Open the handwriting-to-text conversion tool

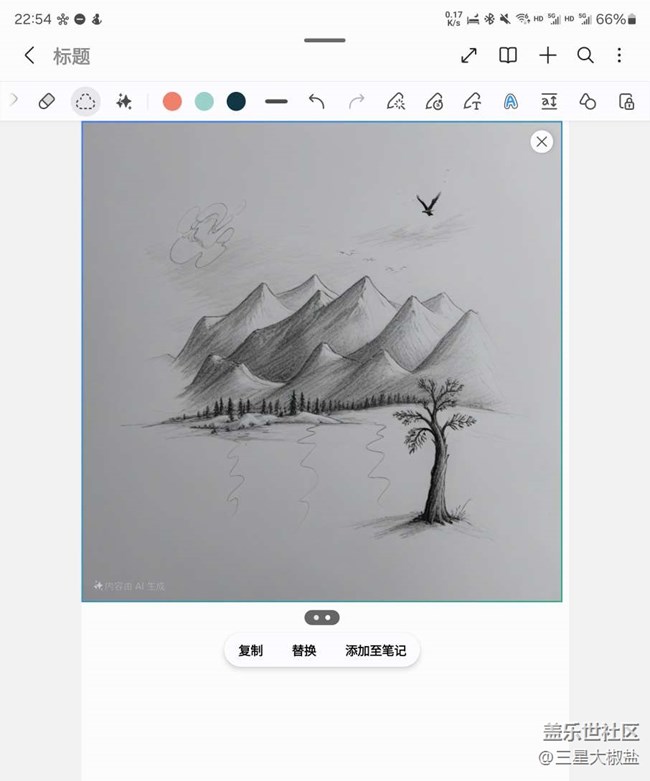tap(472, 102)
